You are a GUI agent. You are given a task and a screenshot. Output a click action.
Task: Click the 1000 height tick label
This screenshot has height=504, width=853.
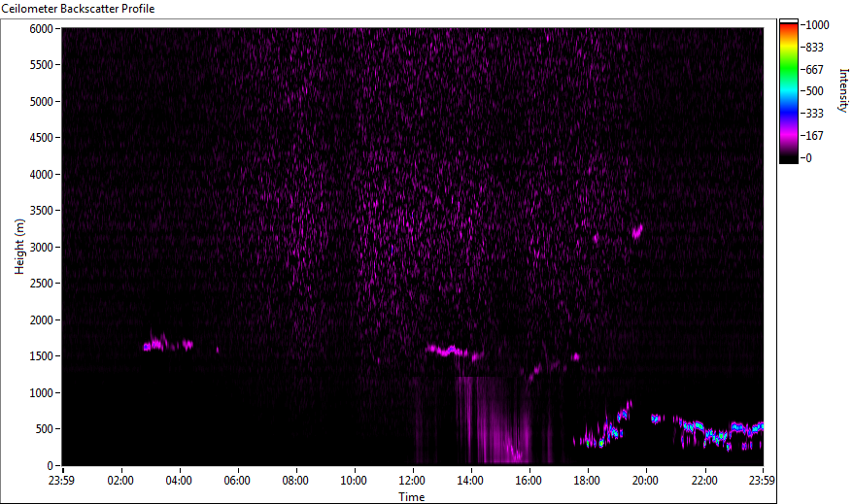42,393
